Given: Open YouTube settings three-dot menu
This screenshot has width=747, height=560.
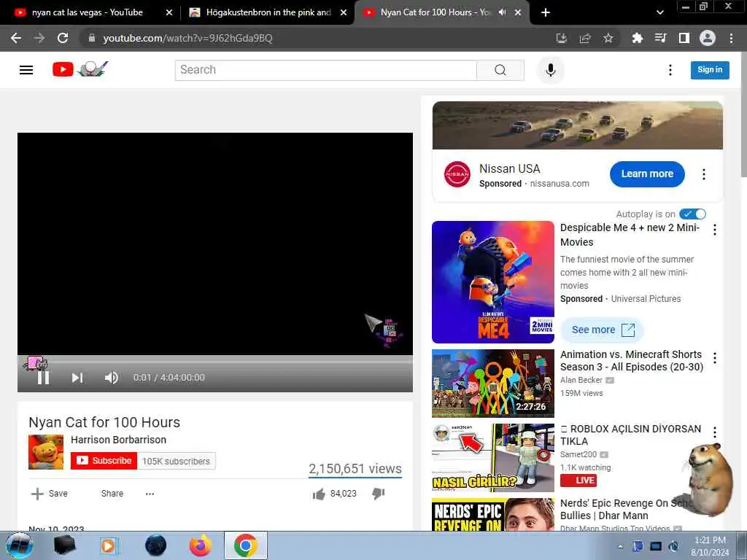Looking at the screenshot, I should pyautogui.click(x=670, y=70).
